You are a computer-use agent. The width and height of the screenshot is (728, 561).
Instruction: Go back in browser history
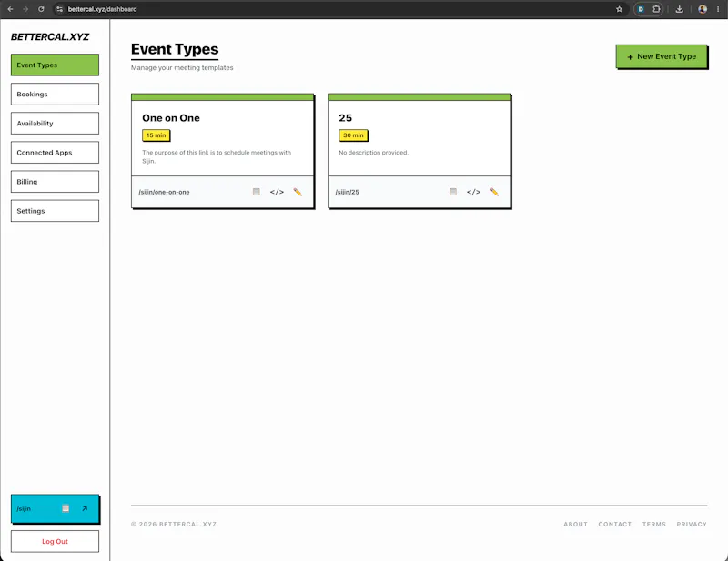[x=10, y=9]
